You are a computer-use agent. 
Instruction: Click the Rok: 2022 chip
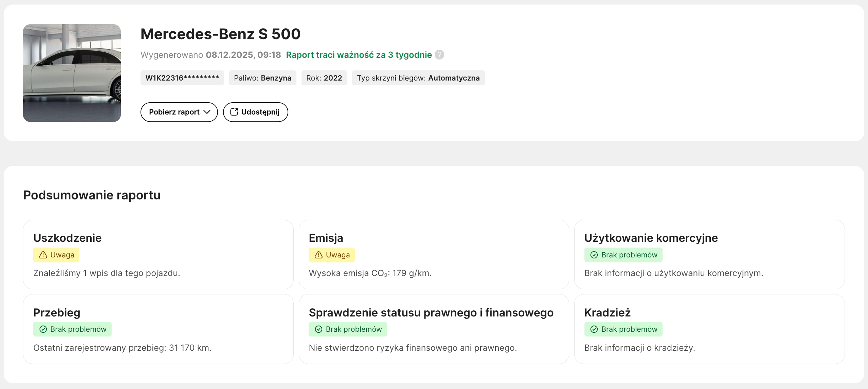point(324,78)
